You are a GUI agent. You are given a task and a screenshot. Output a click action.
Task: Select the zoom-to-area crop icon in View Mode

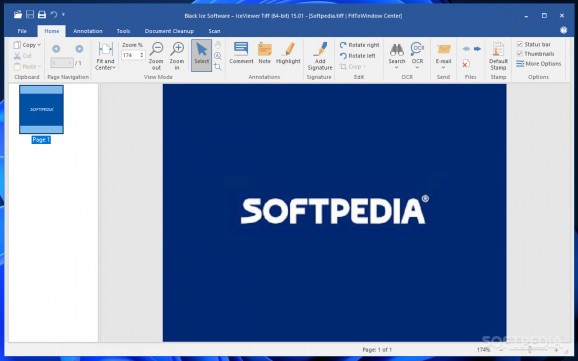click(x=218, y=67)
